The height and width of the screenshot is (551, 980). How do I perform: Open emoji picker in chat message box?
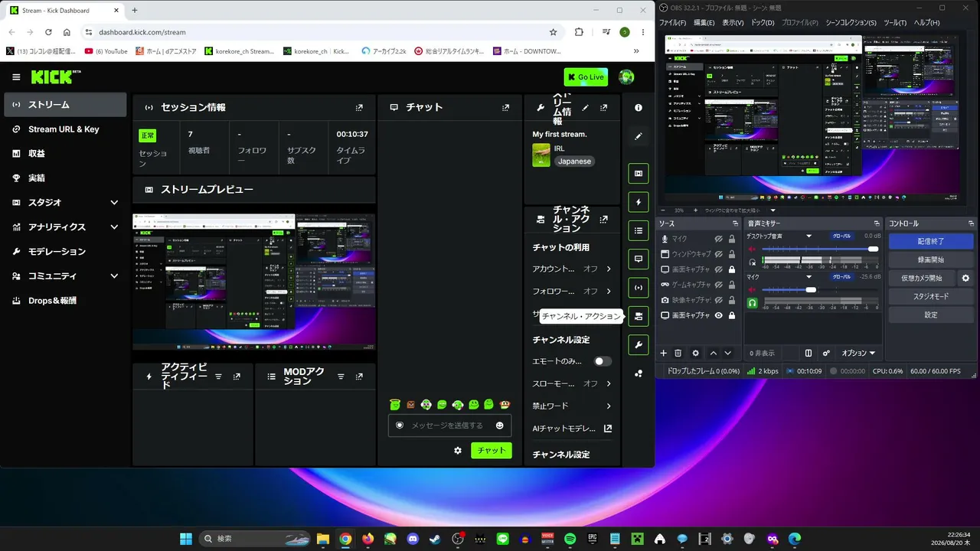pyautogui.click(x=500, y=425)
